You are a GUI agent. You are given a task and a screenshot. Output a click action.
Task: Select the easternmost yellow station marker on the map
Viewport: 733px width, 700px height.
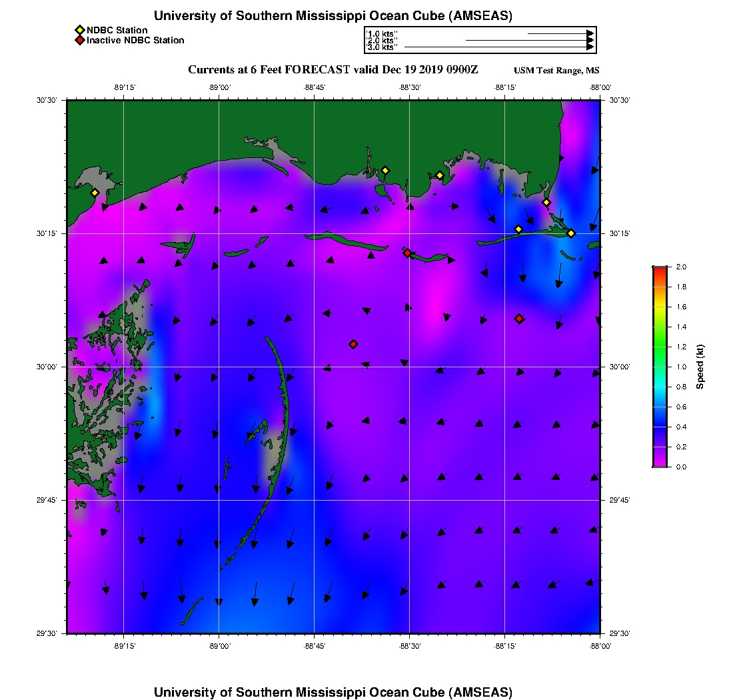pyautogui.click(x=571, y=233)
